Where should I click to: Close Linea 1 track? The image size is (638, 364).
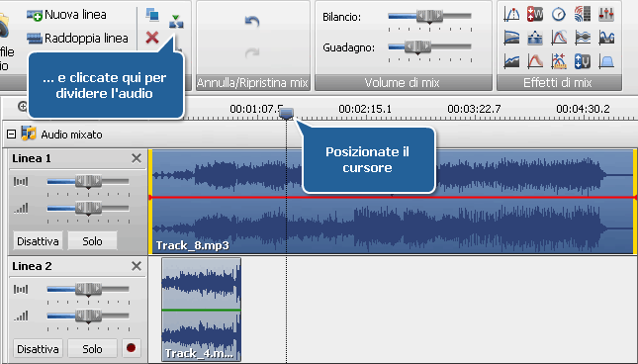(137, 158)
